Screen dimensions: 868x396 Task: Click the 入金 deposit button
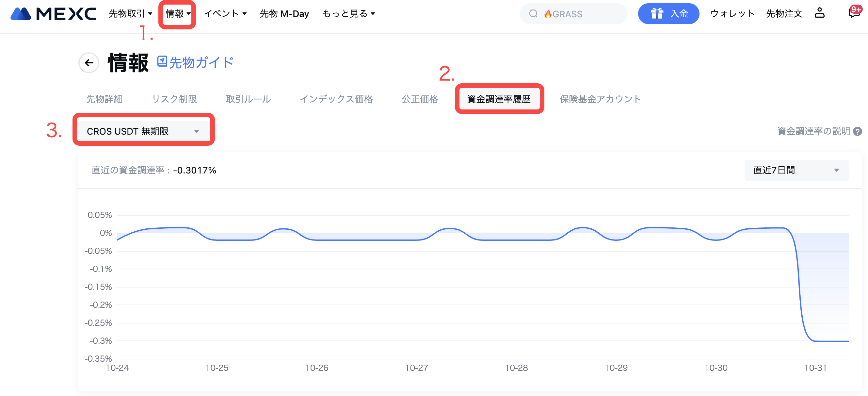[679, 14]
